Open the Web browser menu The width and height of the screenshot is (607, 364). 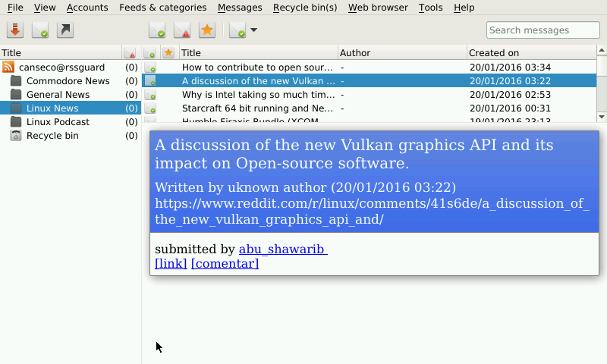click(378, 8)
